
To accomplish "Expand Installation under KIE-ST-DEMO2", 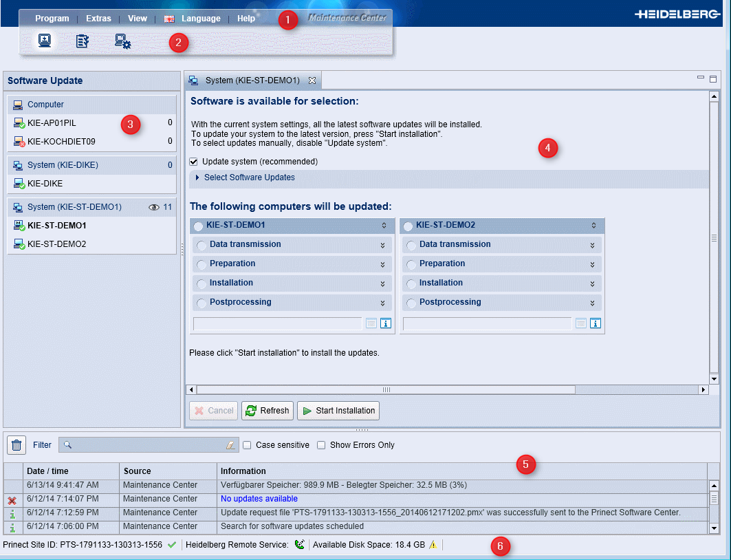I will 593,283.
